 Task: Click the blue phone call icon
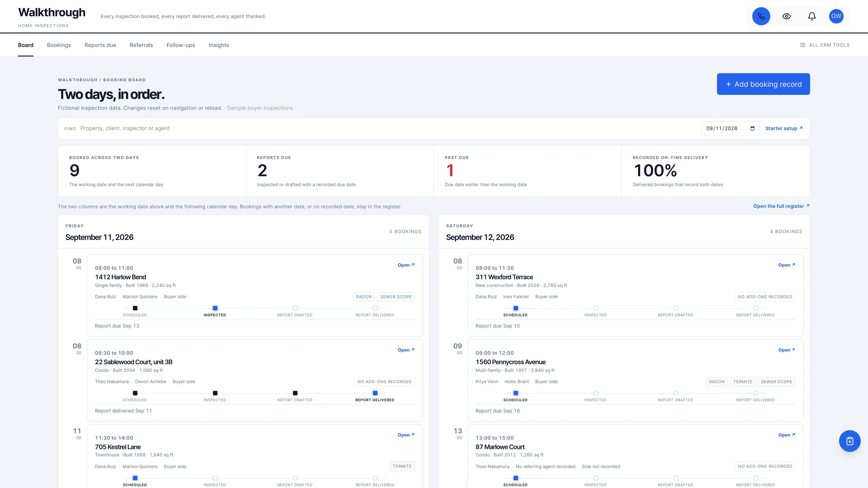click(x=761, y=16)
